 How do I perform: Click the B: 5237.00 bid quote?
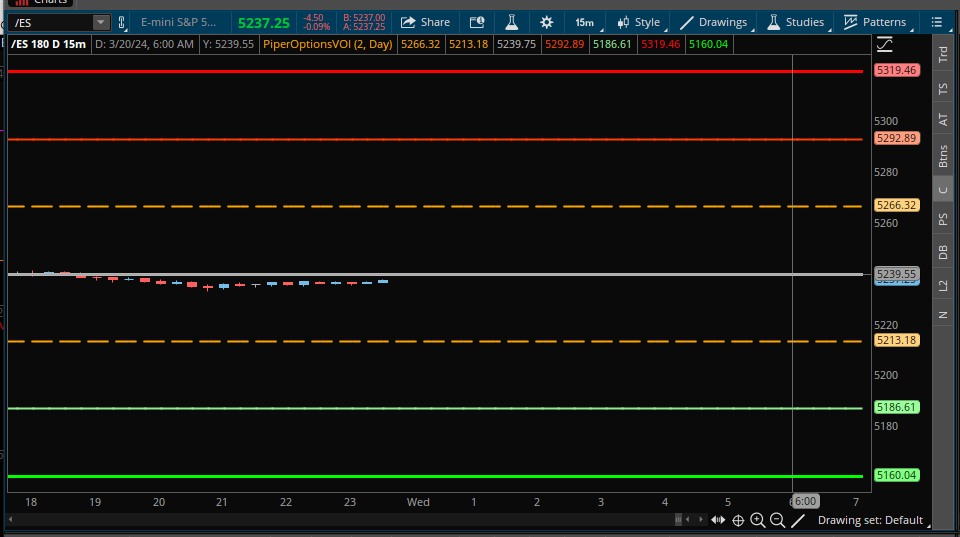coord(364,18)
